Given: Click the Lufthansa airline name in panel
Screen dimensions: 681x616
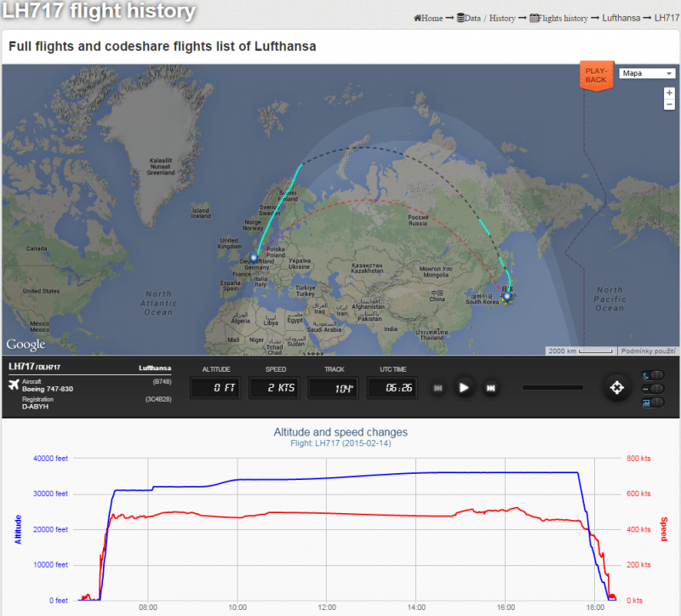Looking at the screenshot, I should point(155,368).
